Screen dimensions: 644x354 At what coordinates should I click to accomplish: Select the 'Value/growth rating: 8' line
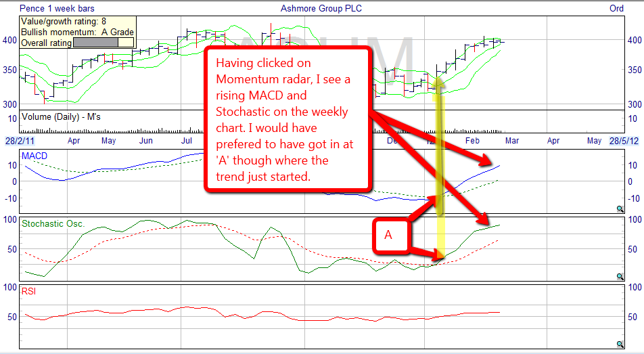tap(64, 22)
